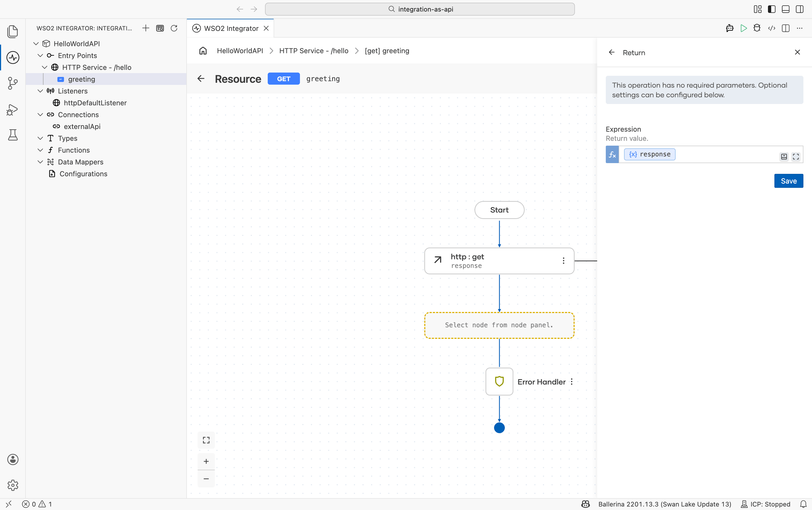Run the integration with play icon

(744, 28)
